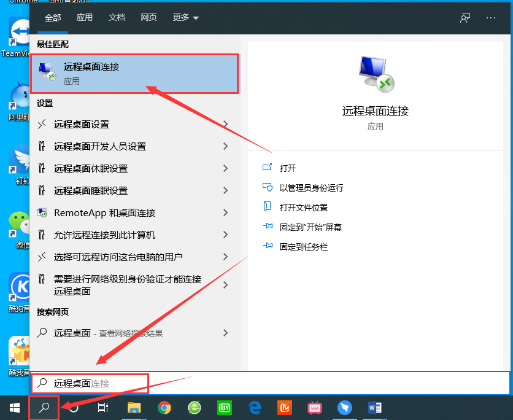513x420 pixels.
Task: Open the feedback icon in search header
Action: pyautogui.click(x=465, y=18)
